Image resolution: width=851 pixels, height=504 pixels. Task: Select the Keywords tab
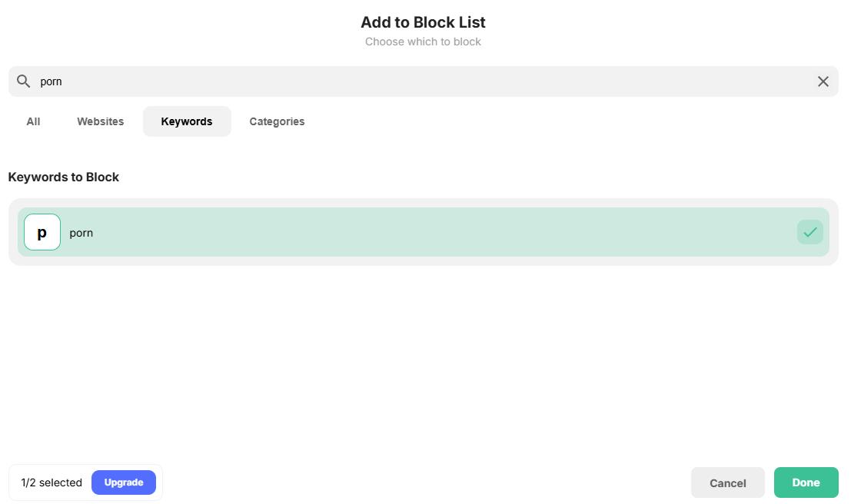tap(186, 121)
